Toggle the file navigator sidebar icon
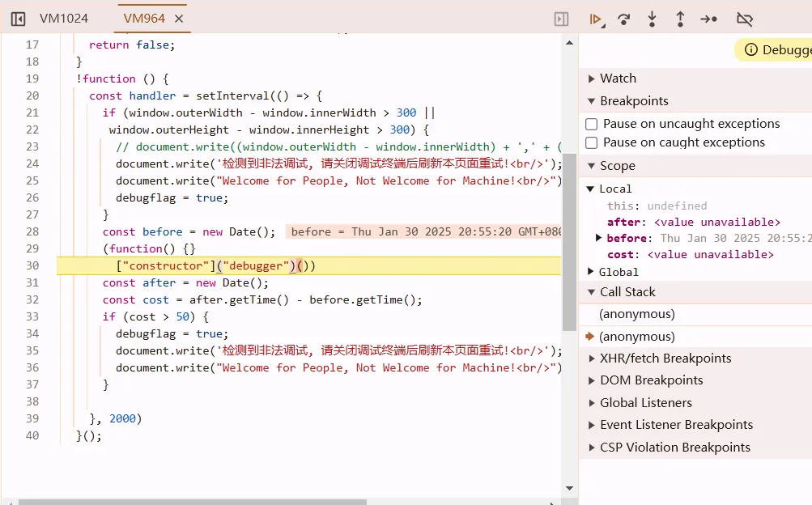Image resolution: width=812 pixels, height=505 pixels. point(18,19)
